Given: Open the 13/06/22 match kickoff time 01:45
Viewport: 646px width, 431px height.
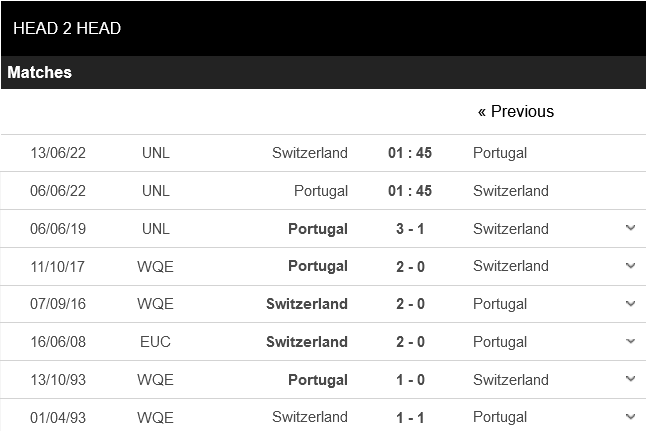Looking at the screenshot, I should click(x=409, y=153).
